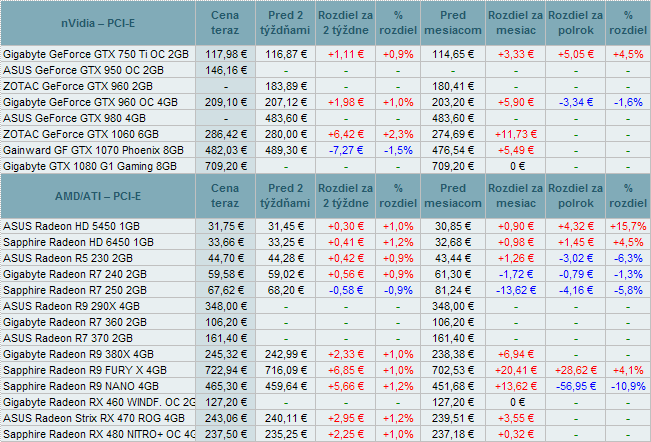The height and width of the screenshot is (442, 651).
Task: Click Sapphire Radeon R9 NANO 4GB name
Action: coord(81,386)
